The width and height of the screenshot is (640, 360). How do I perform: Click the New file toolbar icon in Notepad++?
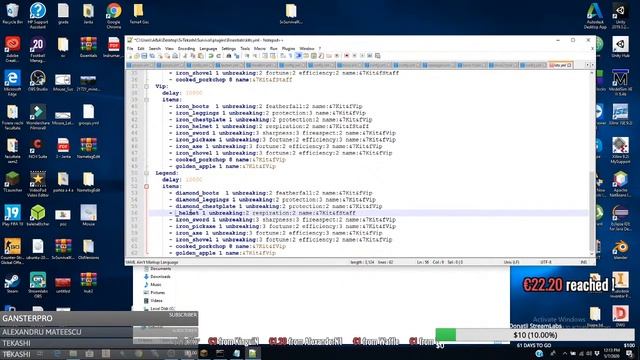(130, 56)
